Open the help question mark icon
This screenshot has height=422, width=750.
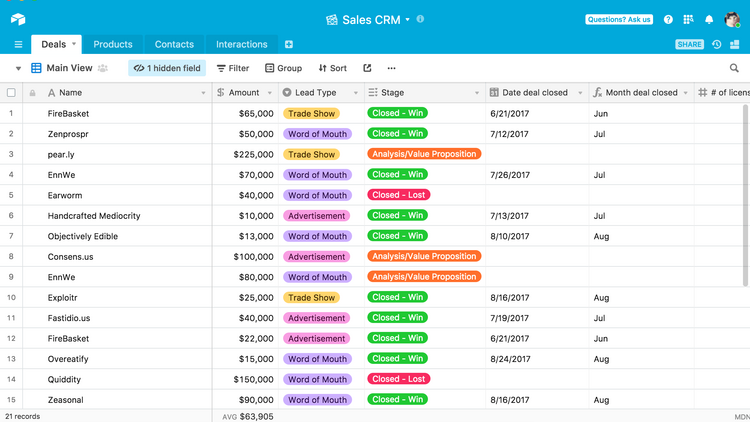click(x=668, y=19)
